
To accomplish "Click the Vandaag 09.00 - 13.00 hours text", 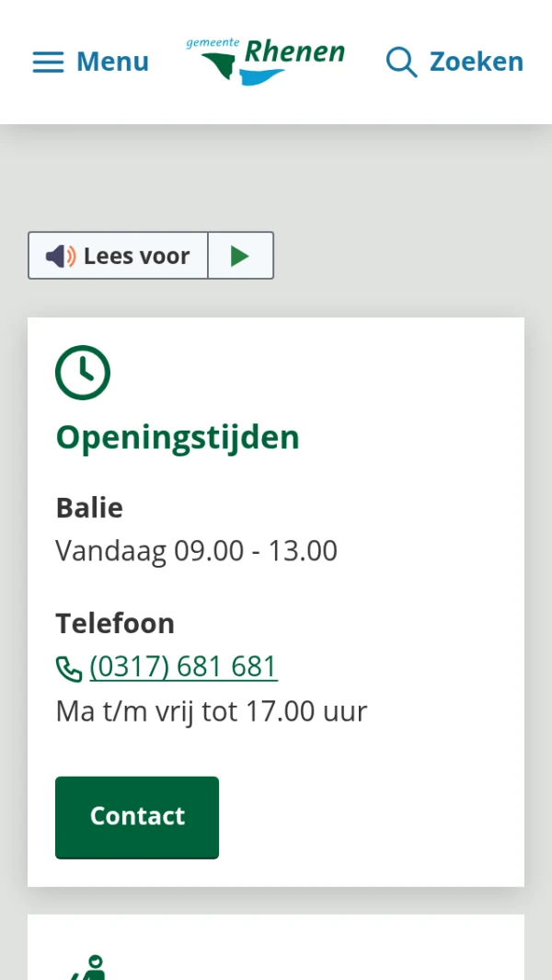I will (196, 551).
